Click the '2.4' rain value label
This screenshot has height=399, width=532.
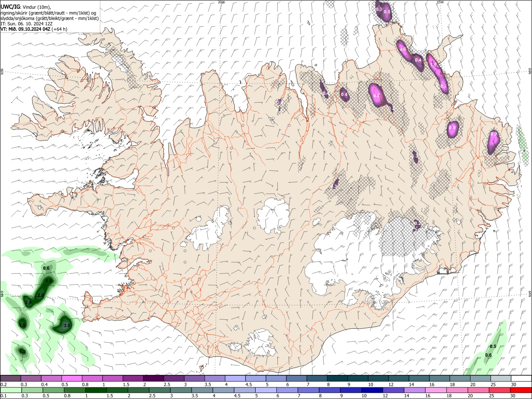(28, 302)
